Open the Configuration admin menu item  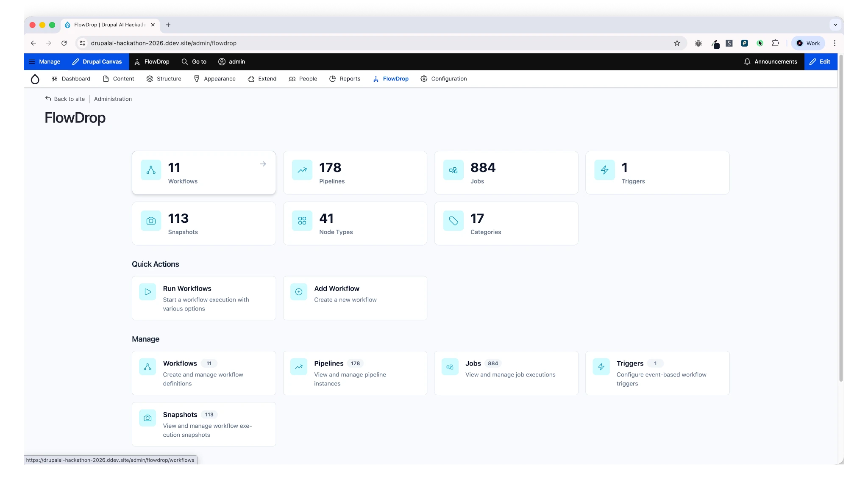(443, 79)
